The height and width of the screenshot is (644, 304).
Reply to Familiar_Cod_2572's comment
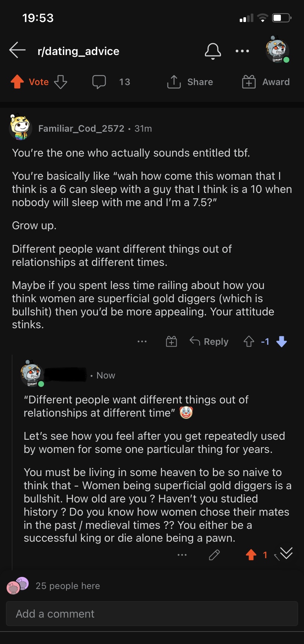209,341
